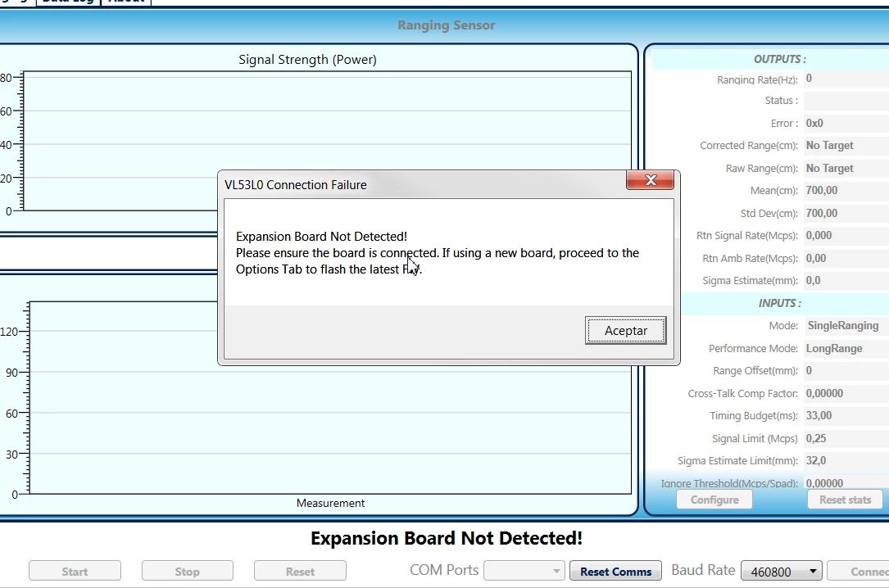Click the Performance Mode: label
Viewport: 889px width, 588px height.
point(753,348)
